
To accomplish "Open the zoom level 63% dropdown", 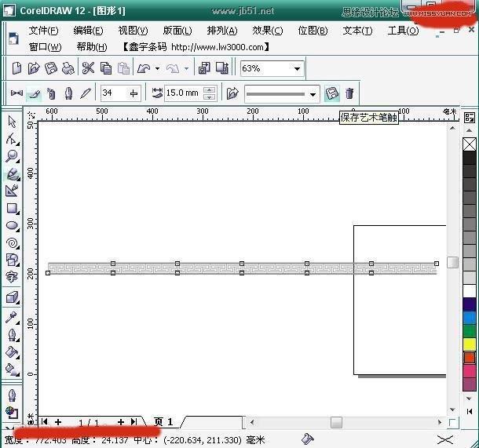I will 297,69.
